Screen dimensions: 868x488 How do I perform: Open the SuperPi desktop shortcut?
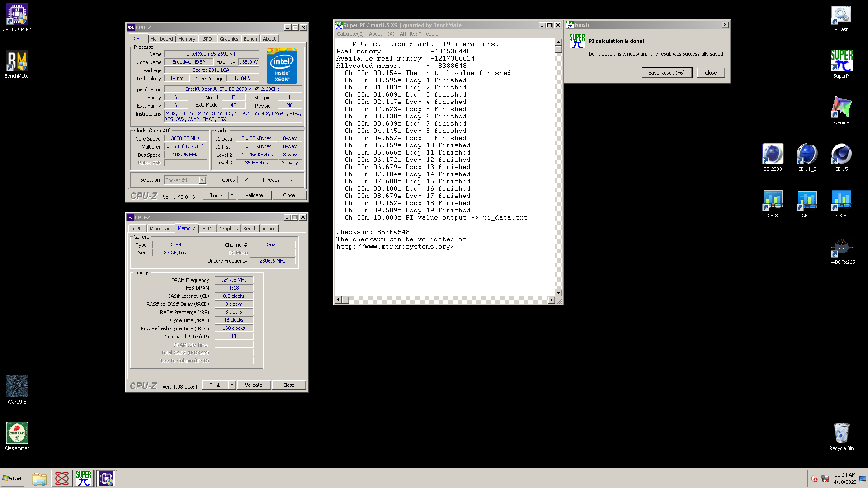(841, 64)
